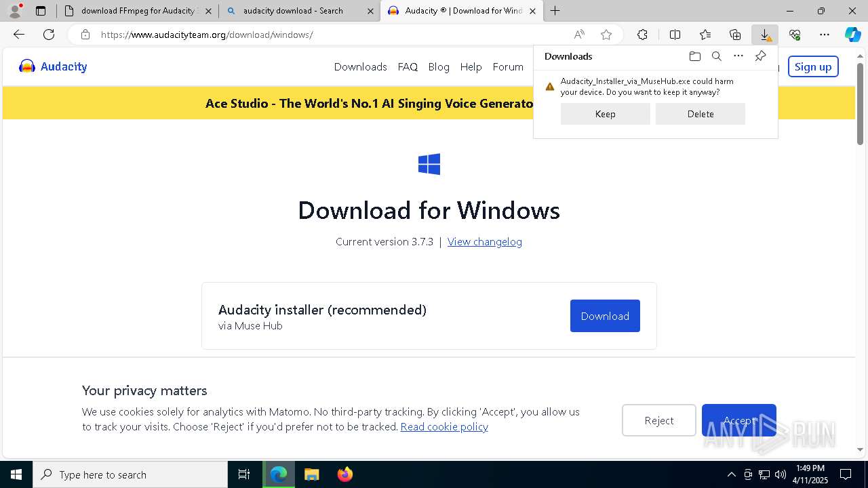Open more options in Downloads panel
The height and width of the screenshot is (488, 868).
[x=738, y=56]
